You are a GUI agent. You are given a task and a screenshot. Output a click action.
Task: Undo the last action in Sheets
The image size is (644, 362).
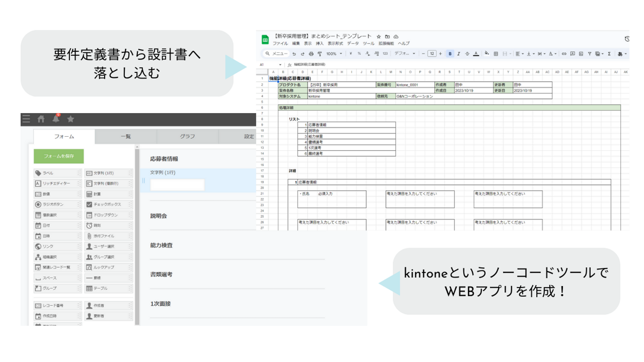coord(294,54)
